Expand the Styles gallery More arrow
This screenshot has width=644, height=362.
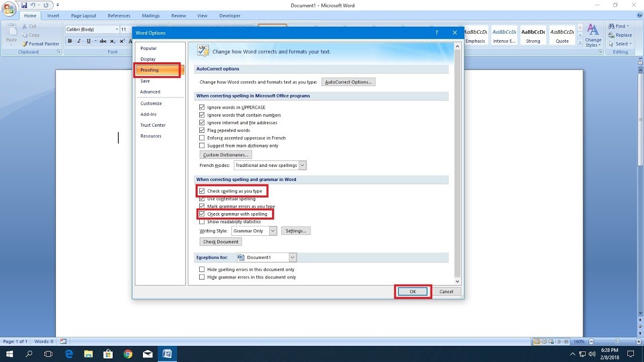pyautogui.click(x=580, y=43)
